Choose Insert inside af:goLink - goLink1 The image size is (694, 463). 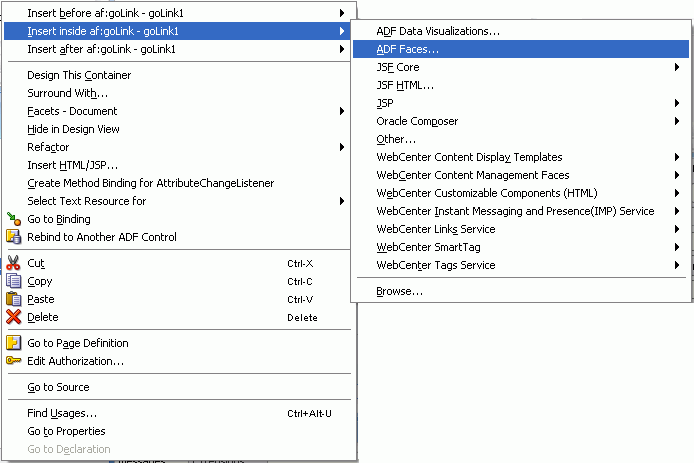tap(177, 31)
